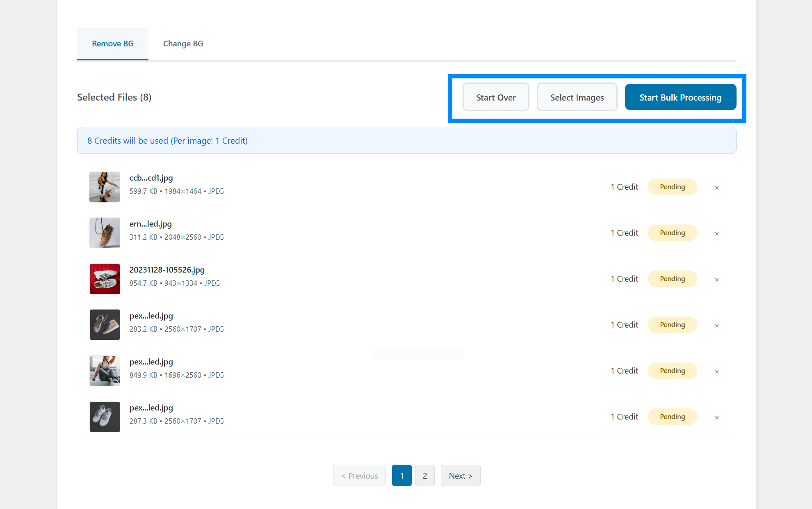Remove ccb...cd1.jpg with its red X
The width and height of the screenshot is (812, 509).
[x=717, y=188]
